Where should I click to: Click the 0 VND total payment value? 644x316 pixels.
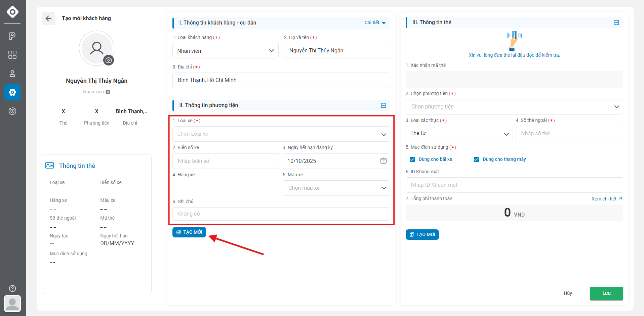514,213
